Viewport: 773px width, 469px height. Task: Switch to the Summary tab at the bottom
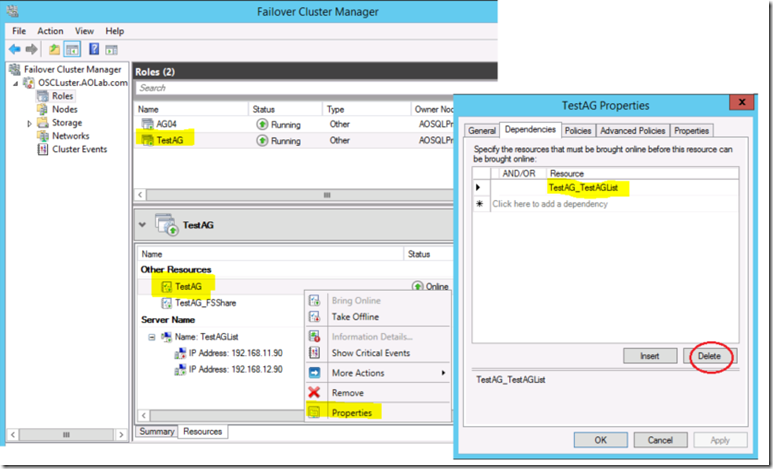click(x=157, y=432)
